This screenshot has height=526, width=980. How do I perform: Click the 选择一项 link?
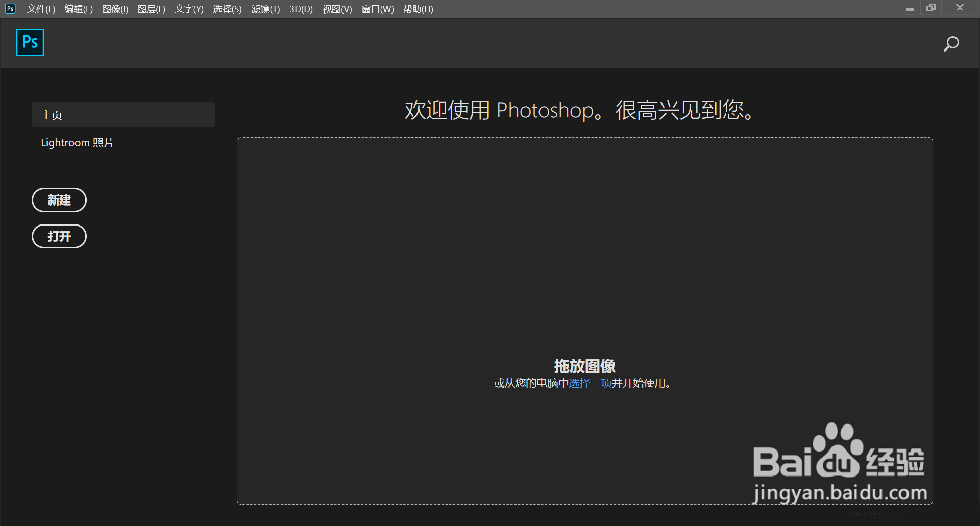click(590, 383)
